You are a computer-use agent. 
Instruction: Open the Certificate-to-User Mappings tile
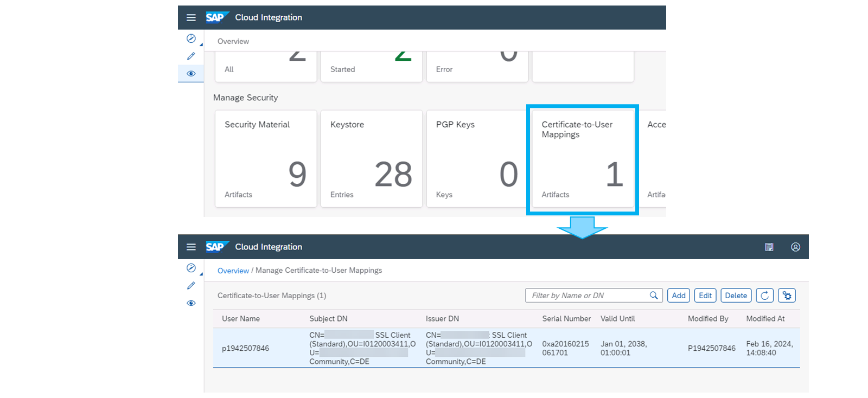tap(583, 159)
